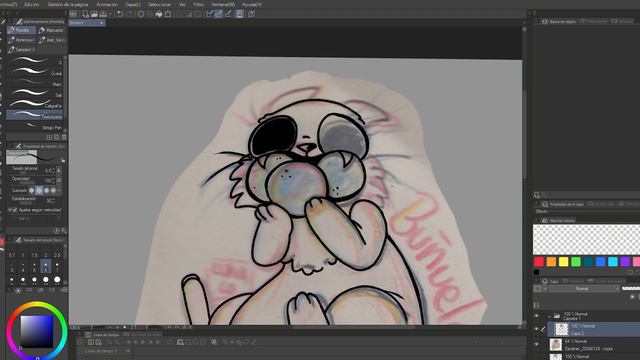The image size is (640, 360).
Task: Switch to the Línea de tiempo panel tab
Action: tap(102, 335)
